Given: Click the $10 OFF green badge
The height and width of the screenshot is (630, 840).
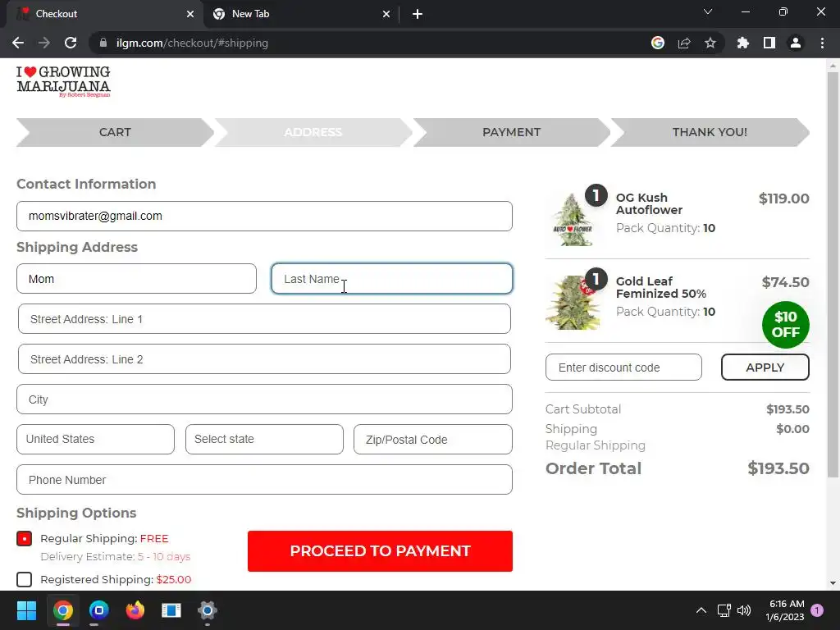Looking at the screenshot, I should click(785, 325).
